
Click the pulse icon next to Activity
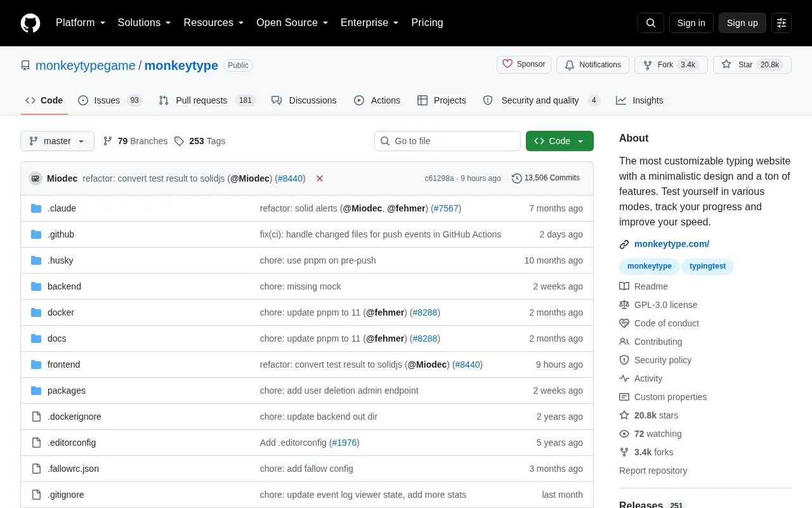tap(624, 378)
